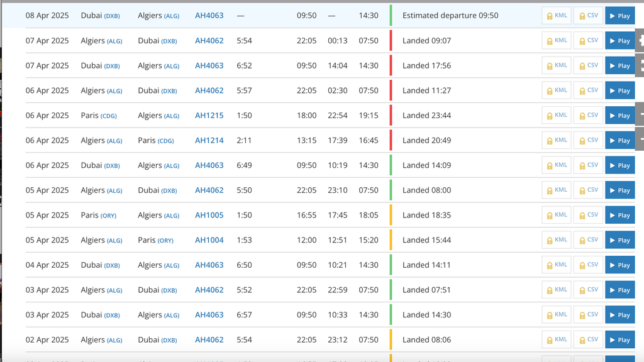
Task: Download locked CSV for 03 Apr AH4063
Action: tap(588, 315)
